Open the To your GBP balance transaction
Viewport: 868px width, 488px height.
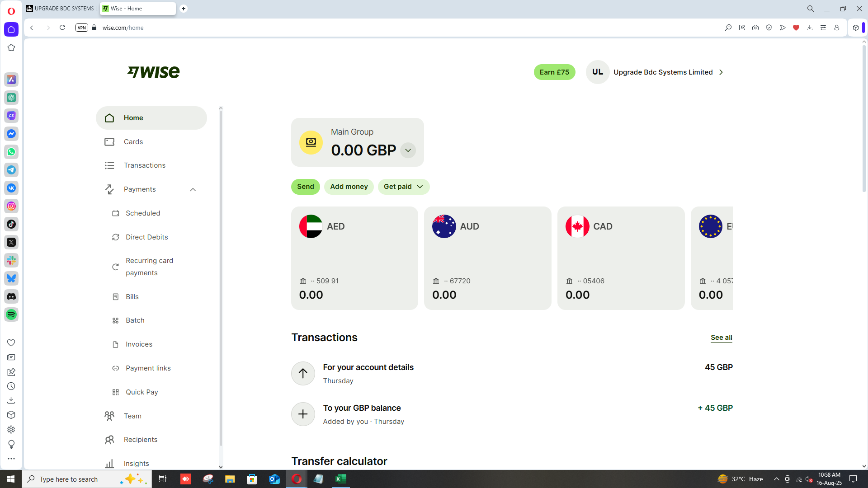(512, 414)
